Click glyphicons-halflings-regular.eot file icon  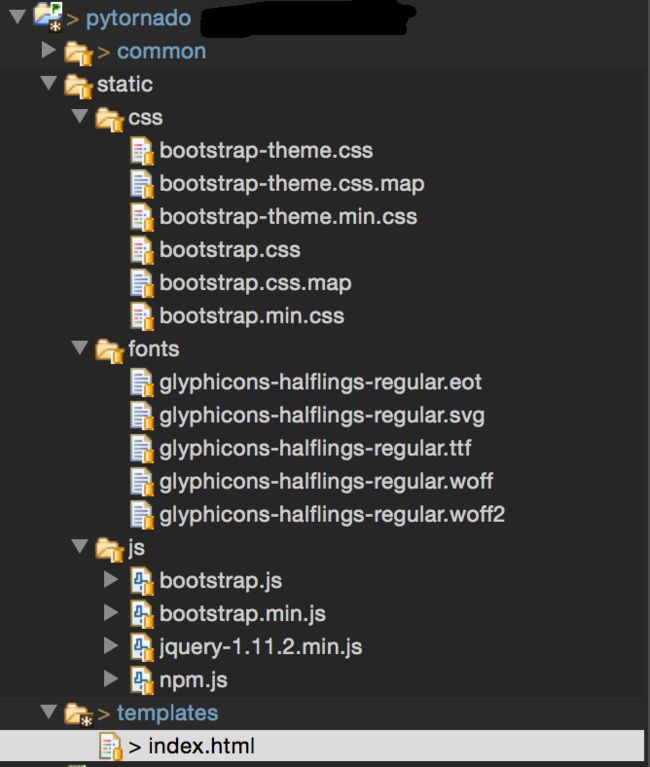142,383
